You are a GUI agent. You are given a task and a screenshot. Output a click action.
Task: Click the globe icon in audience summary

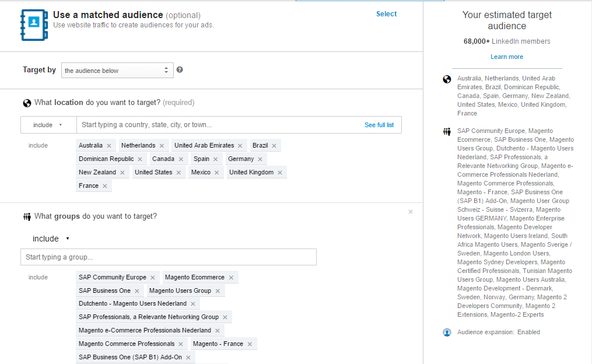point(447,79)
